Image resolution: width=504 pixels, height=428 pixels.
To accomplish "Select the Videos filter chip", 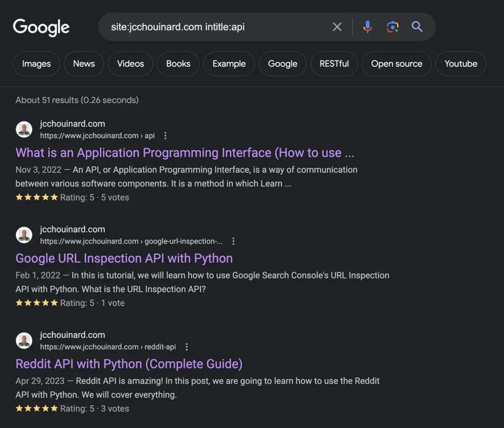I will click(130, 63).
